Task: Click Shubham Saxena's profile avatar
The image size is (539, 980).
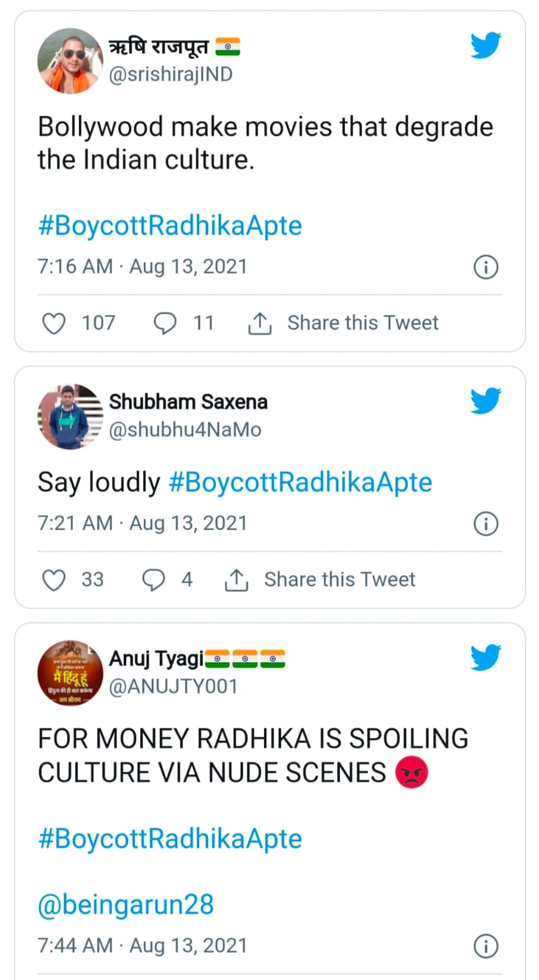Action: [70, 417]
